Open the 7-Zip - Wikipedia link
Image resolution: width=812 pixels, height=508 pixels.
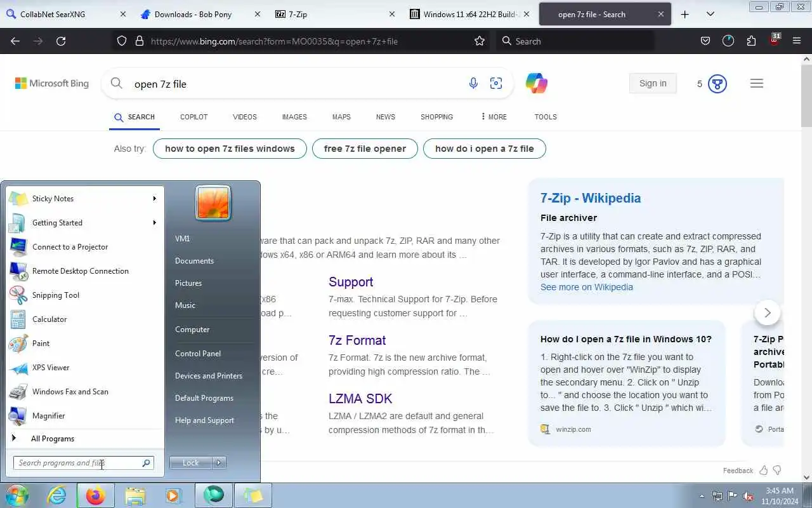[591, 198]
